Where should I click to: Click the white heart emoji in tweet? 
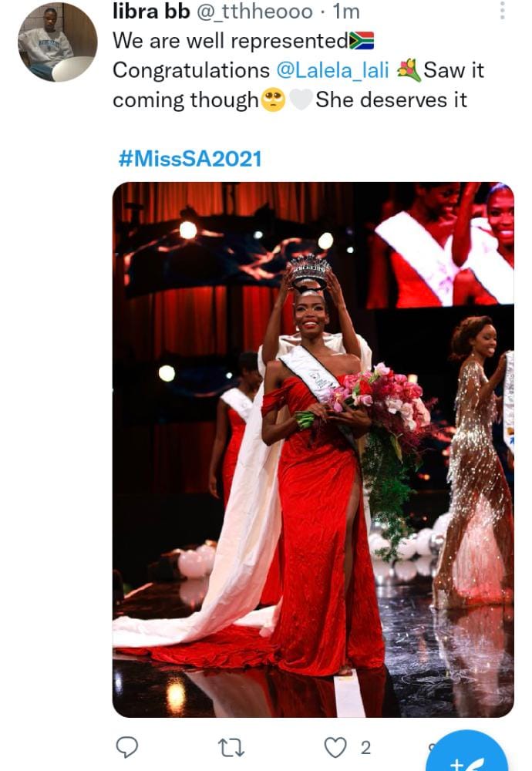[301, 99]
